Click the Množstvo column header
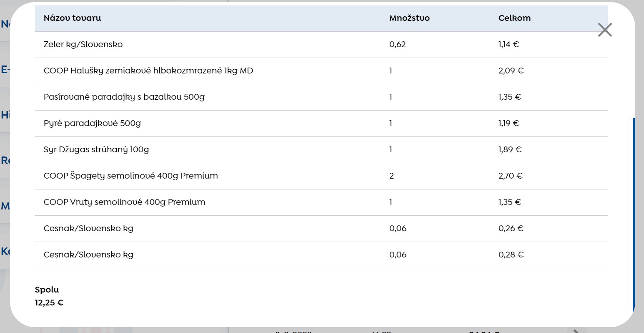The height and width of the screenshot is (333, 644). coord(409,18)
